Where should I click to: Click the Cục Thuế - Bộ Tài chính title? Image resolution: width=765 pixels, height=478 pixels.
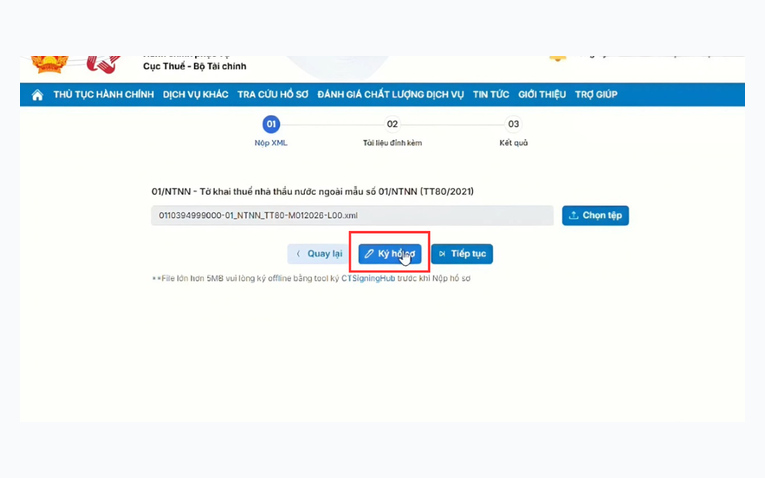pyautogui.click(x=195, y=66)
